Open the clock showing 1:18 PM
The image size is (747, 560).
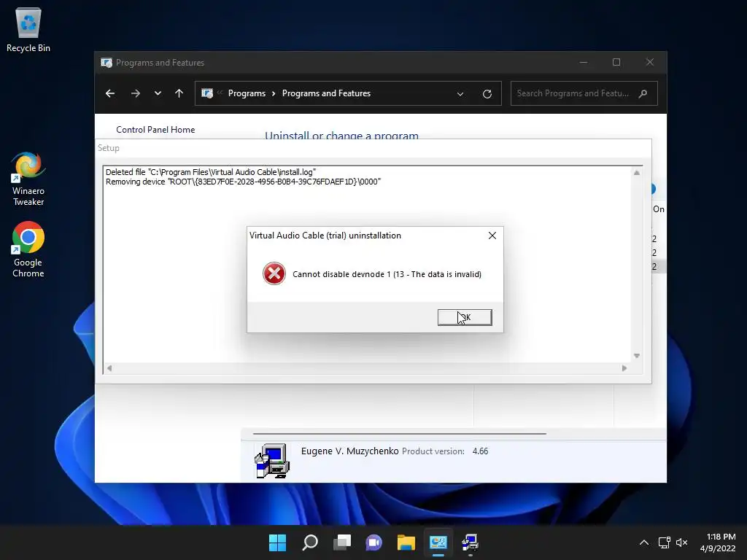pos(718,542)
